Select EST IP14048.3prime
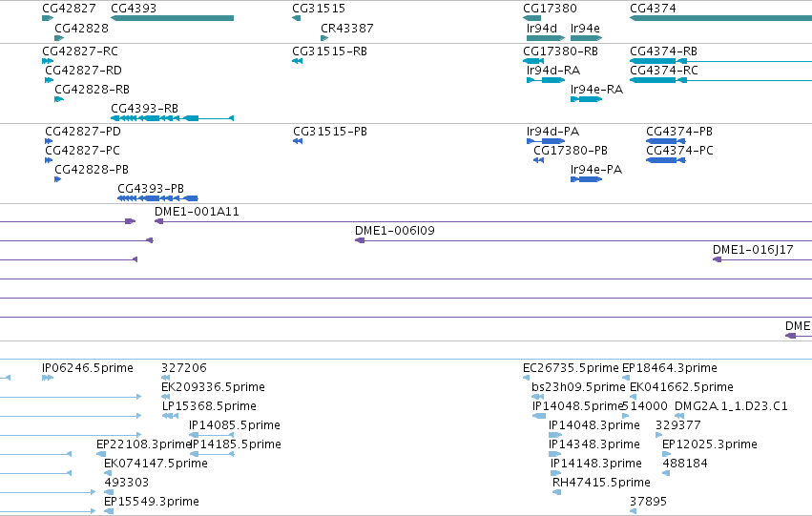Viewport: 812px width, 516px height. click(594, 425)
